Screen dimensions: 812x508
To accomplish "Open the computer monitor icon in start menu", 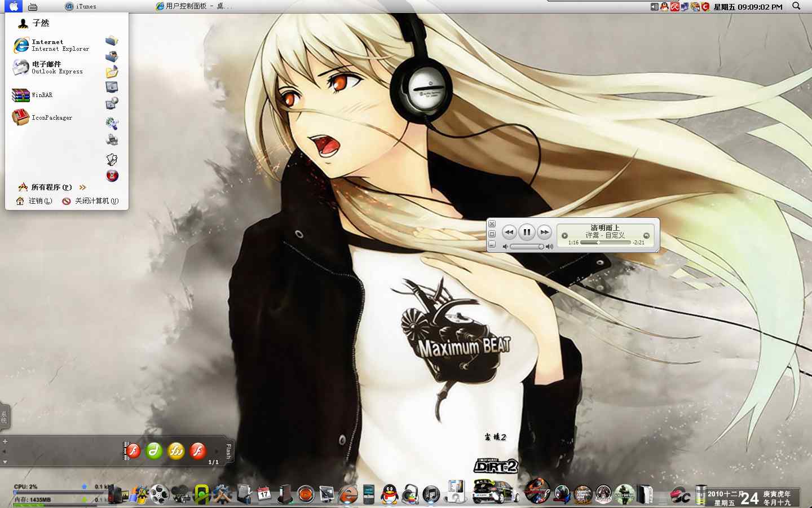I will click(x=112, y=87).
